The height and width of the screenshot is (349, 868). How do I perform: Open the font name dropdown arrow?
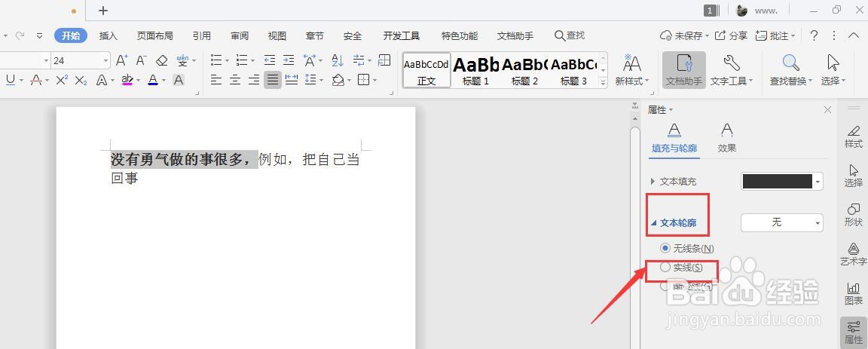pos(47,60)
